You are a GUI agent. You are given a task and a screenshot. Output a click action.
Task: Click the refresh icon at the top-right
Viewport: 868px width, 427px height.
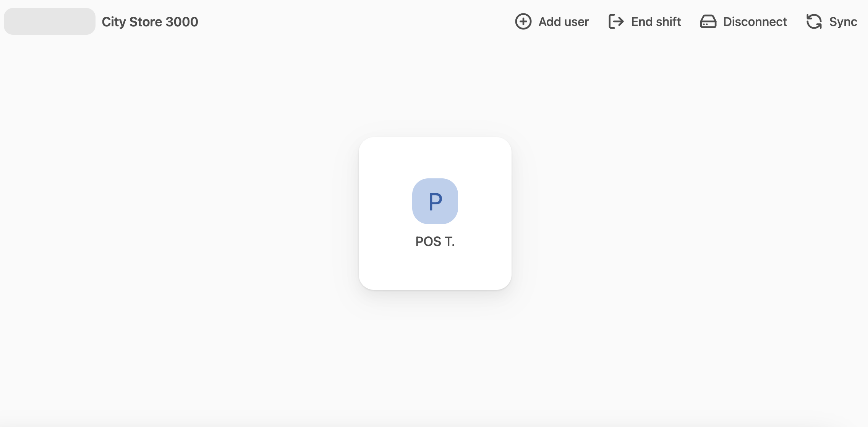tap(815, 22)
